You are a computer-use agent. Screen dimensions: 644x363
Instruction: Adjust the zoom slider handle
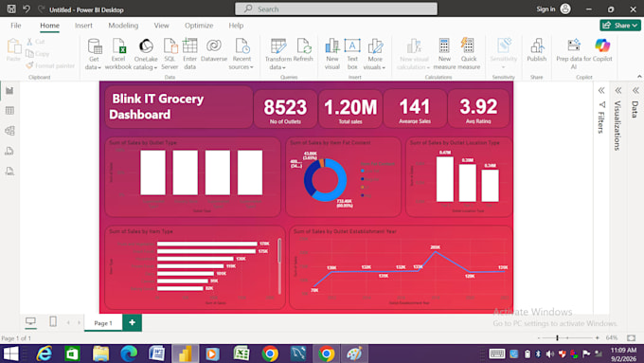[557, 338]
